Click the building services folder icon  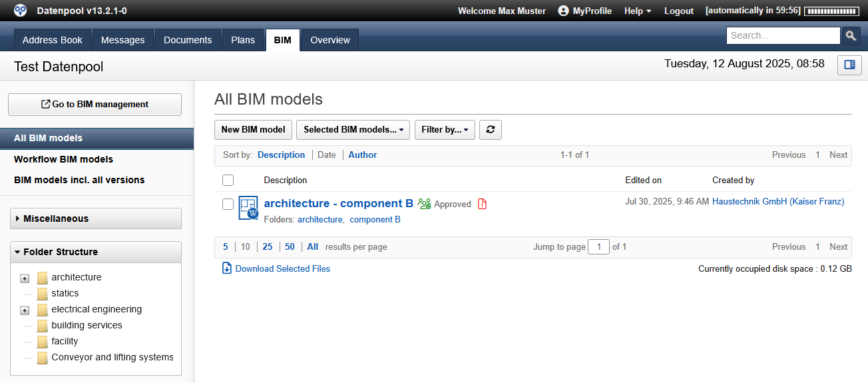tap(43, 326)
